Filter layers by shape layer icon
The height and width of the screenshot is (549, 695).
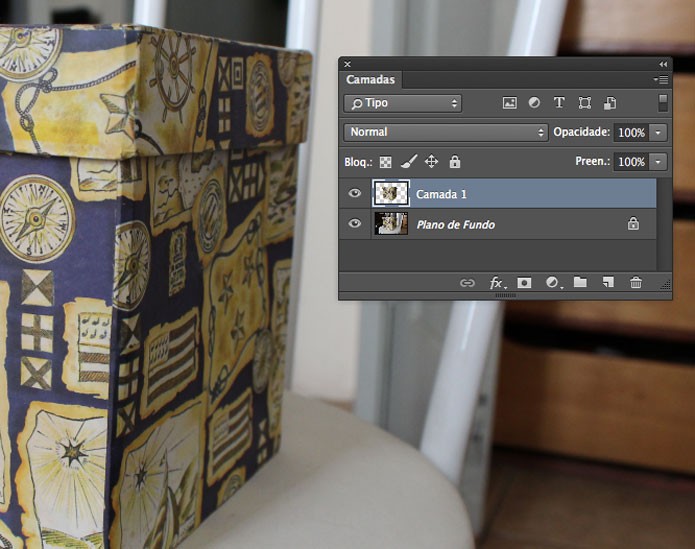[585, 103]
